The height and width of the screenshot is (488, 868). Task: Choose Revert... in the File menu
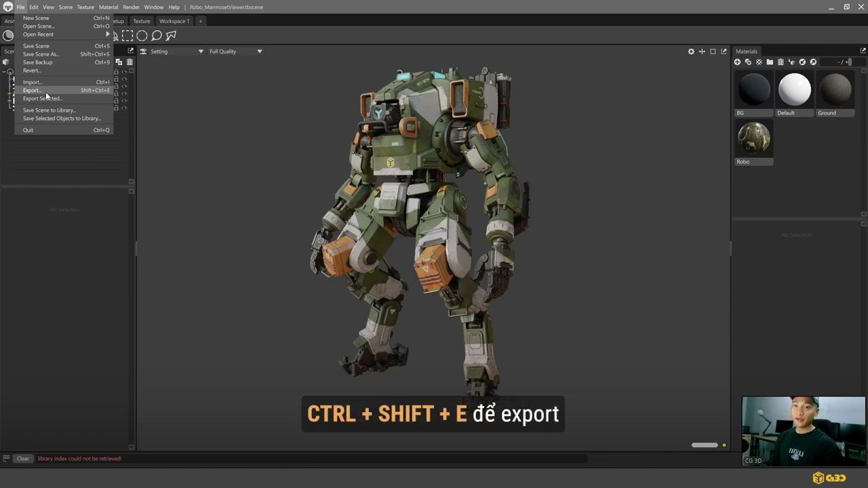pyautogui.click(x=64, y=70)
